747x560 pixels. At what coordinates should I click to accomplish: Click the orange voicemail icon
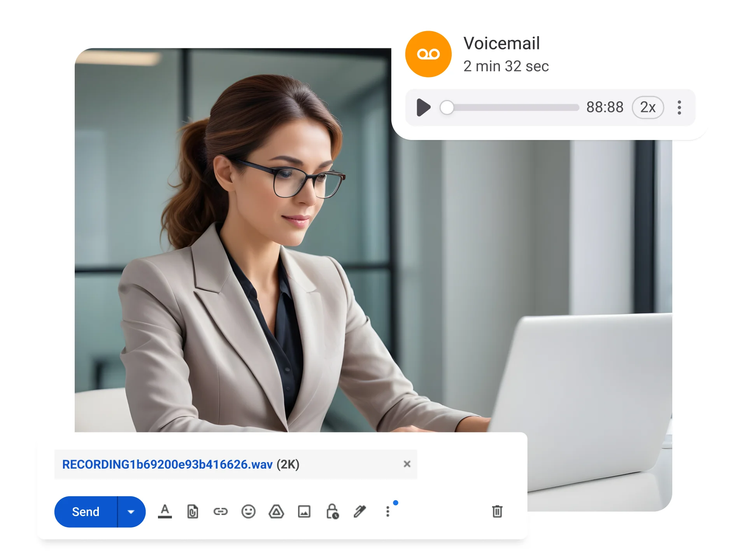tap(428, 54)
